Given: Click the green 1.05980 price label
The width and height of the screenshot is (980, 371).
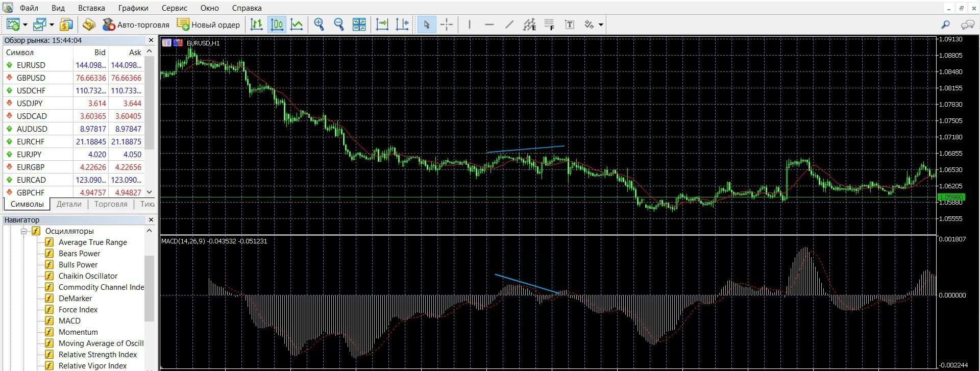Looking at the screenshot, I should click(950, 197).
